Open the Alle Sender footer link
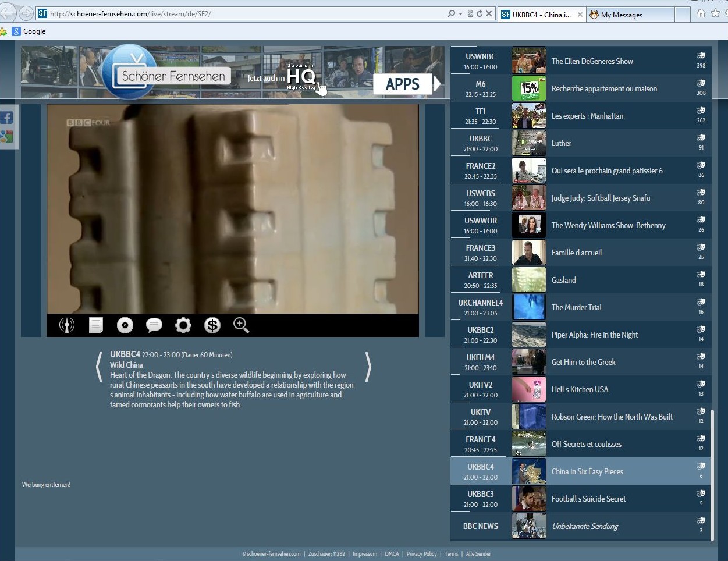 point(478,553)
